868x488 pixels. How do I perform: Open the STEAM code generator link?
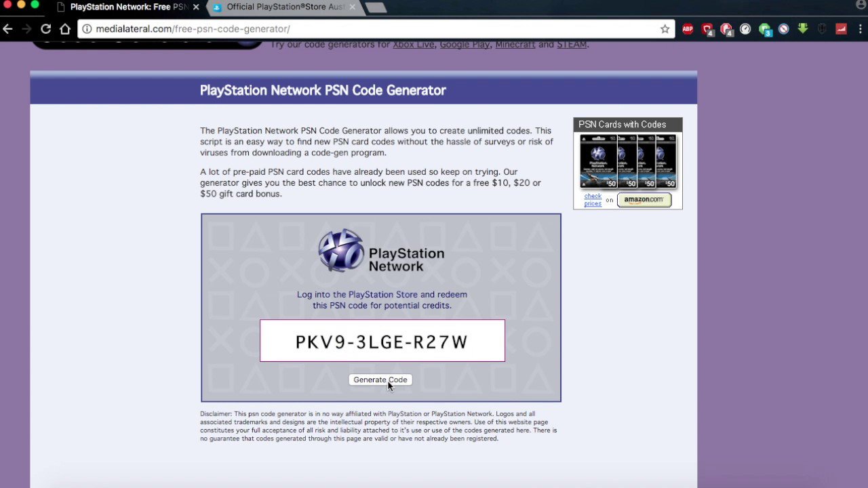(x=572, y=44)
